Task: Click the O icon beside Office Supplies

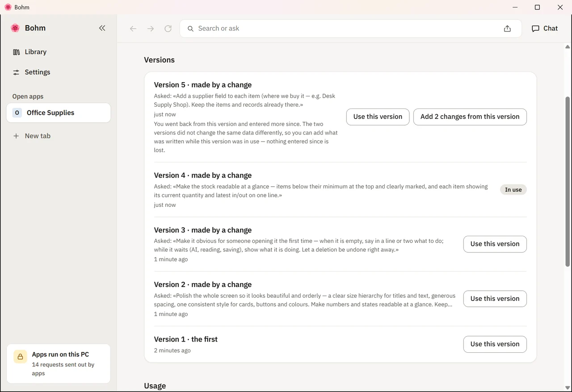Action: (17, 113)
